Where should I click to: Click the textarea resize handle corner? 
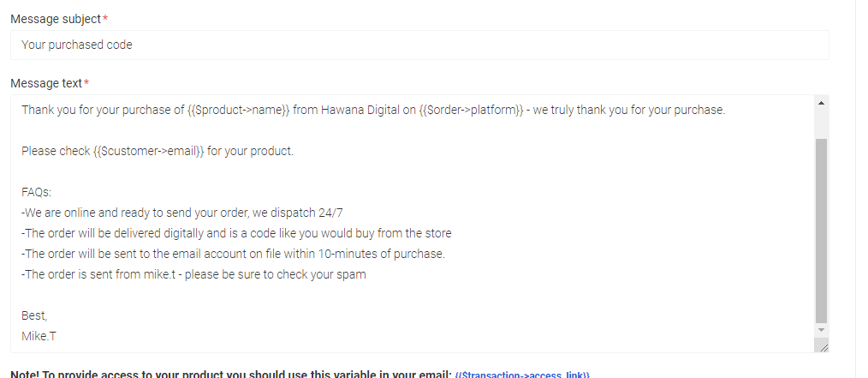click(823, 347)
